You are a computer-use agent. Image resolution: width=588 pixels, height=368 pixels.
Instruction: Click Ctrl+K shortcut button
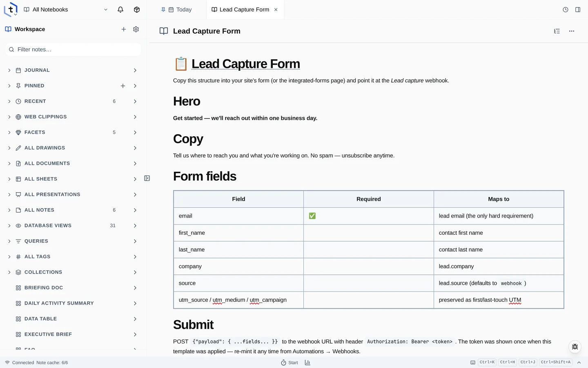pyautogui.click(x=487, y=362)
